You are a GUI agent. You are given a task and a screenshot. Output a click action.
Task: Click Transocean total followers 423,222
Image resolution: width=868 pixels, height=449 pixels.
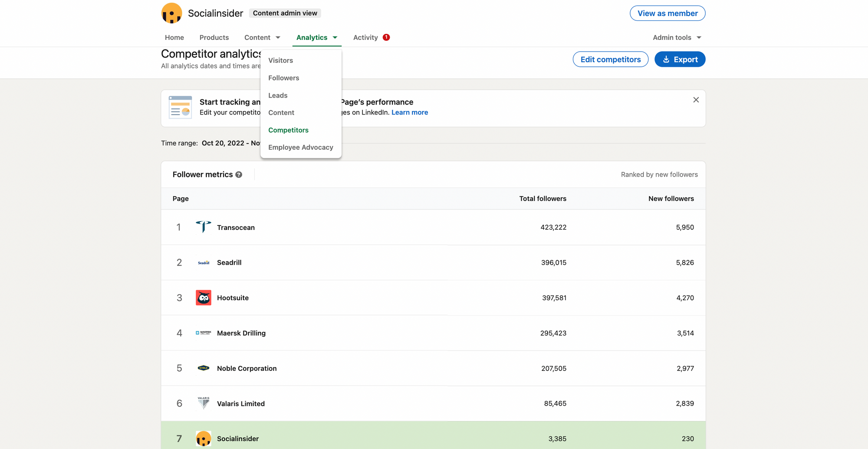(x=553, y=227)
